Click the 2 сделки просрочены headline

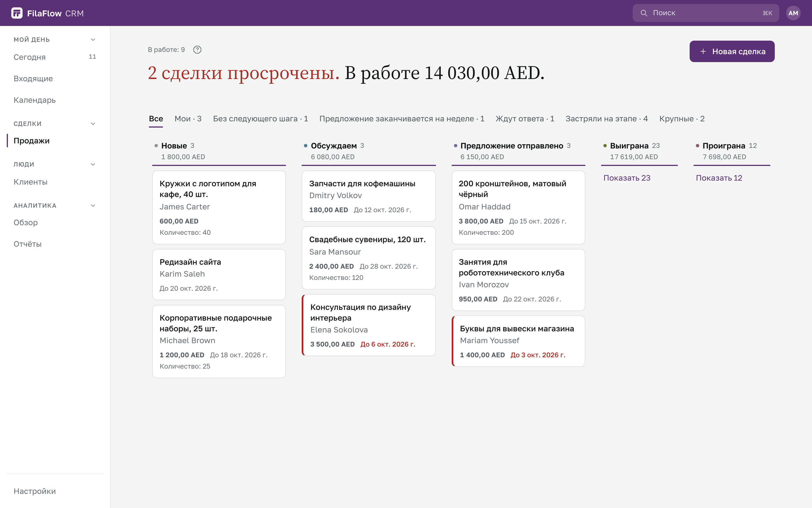click(x=244, y=73)
